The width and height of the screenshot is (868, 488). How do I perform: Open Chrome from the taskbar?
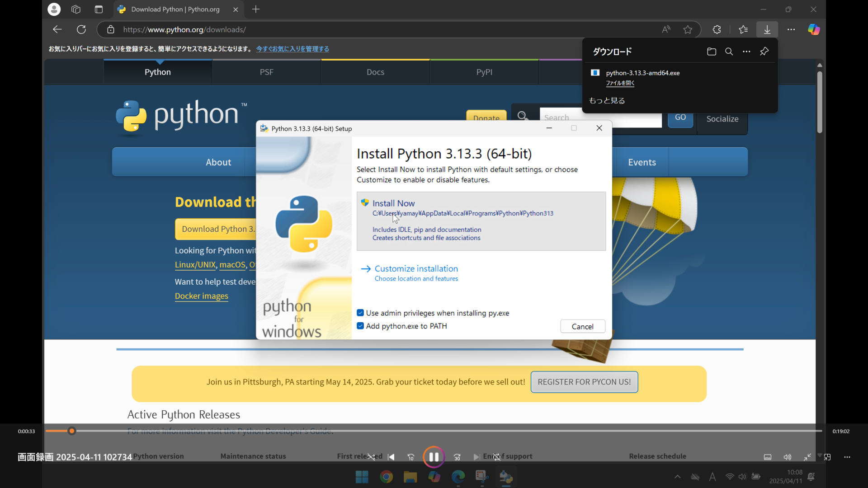click(x=386, y=477)
